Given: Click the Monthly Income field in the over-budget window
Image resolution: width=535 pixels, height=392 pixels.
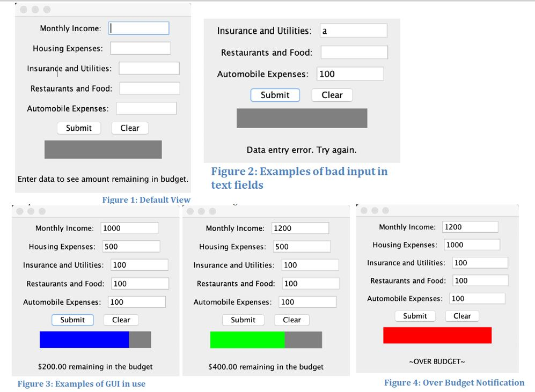Looking at the screenshot, I should point(470,227).
